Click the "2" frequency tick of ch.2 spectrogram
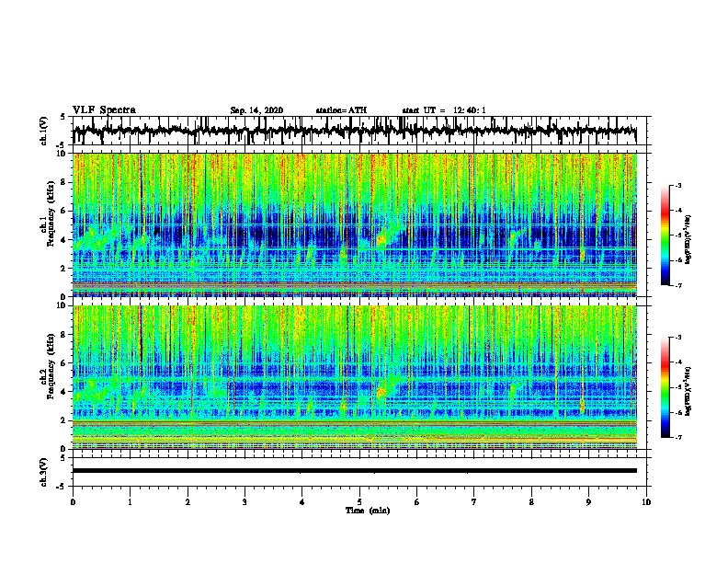The height and width of the screenshot is (563, 728). [x=64, y=420]
